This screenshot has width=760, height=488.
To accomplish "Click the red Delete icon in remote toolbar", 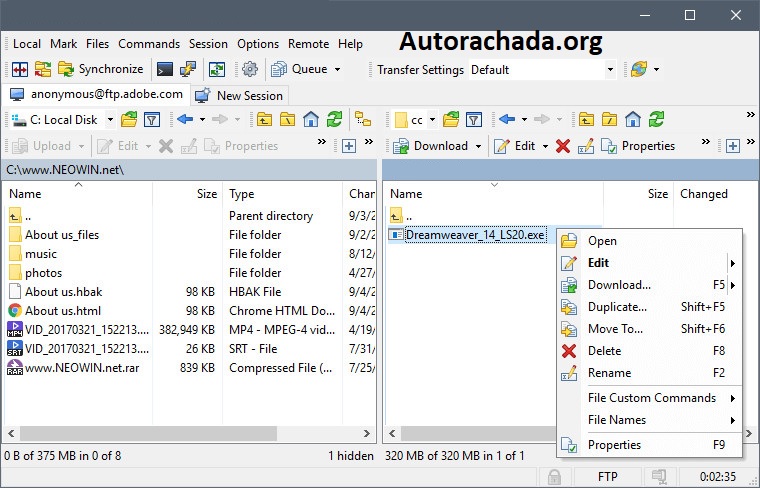I will pyautogui.click(x=563, y=146).
